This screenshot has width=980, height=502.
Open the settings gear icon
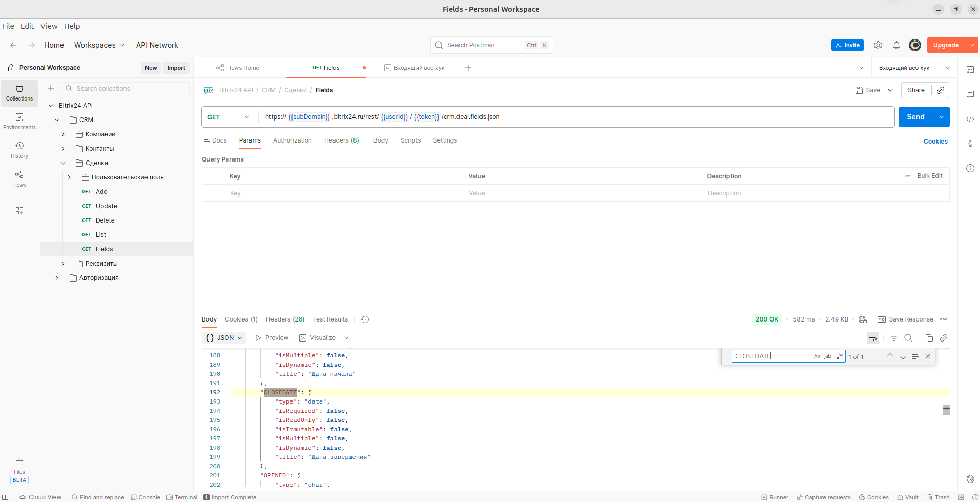click(x=878, y=45)
